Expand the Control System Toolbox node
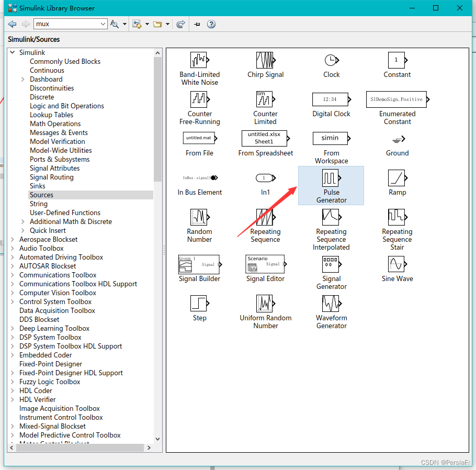476x470 pixels. pyautogui.click(x=13, y=301)
